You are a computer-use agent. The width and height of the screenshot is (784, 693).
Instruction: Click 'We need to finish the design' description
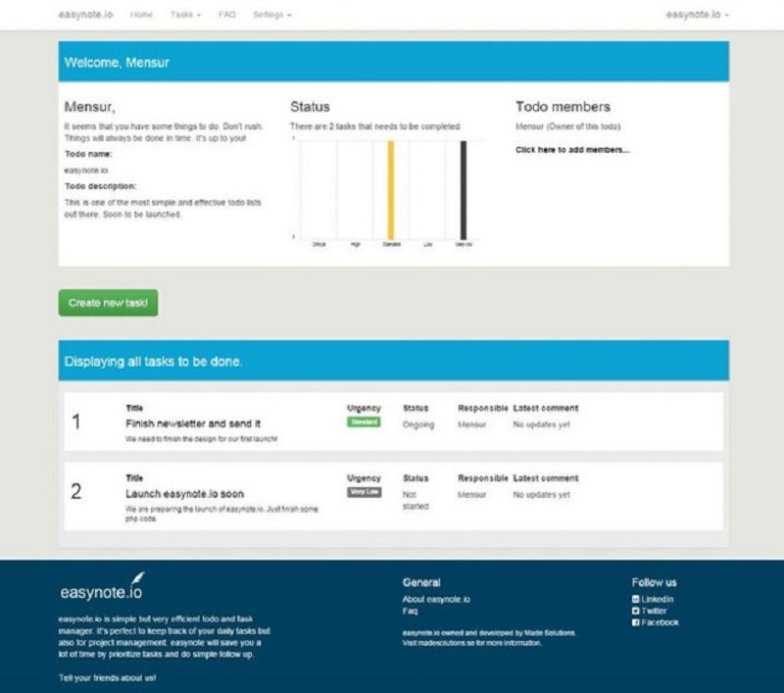[202, 439]
